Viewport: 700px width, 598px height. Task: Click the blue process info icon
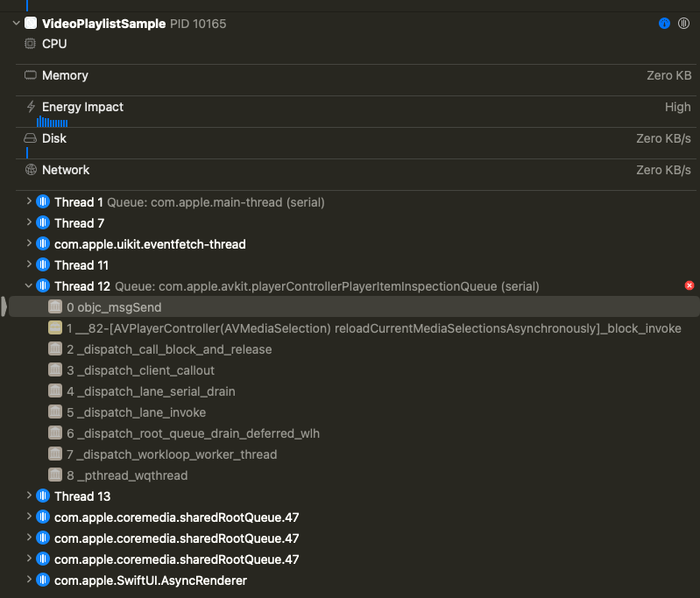pos(664,24)
